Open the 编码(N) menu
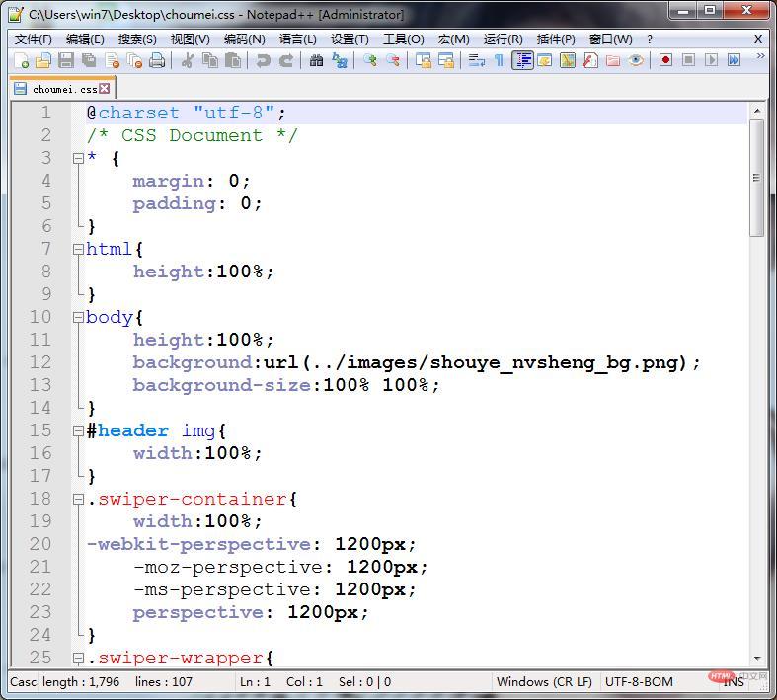The image size is (777, 700). pyautogui.click(x=244, y=39)
